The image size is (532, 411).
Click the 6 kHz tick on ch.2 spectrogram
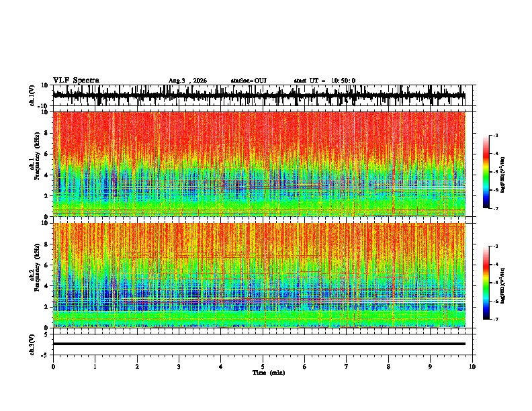46,265
